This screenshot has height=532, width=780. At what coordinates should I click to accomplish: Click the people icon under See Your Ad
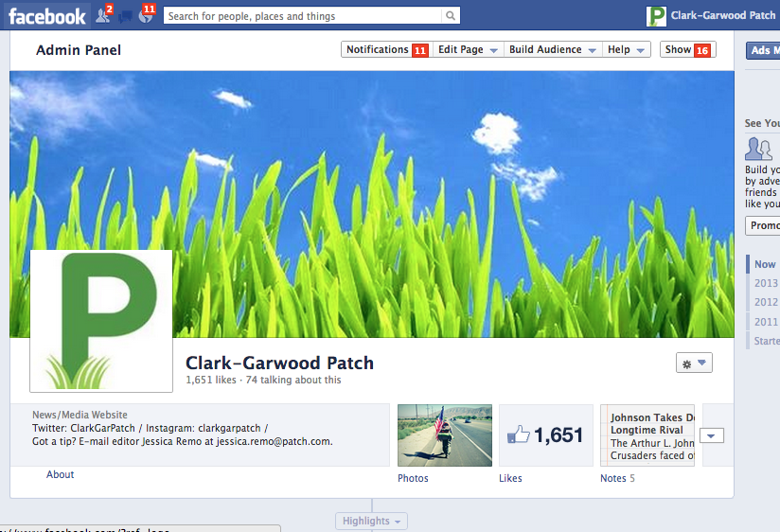[758, 149]
